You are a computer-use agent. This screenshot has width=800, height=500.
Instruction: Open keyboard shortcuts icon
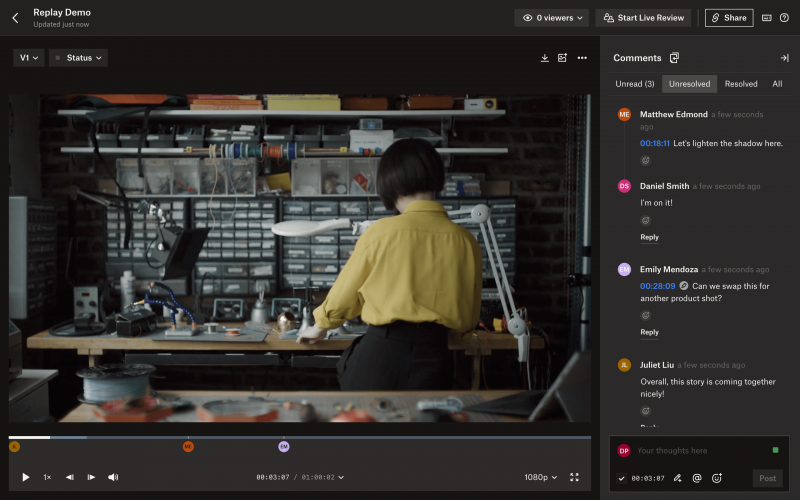pyautogui.click(x=766, y=18)
